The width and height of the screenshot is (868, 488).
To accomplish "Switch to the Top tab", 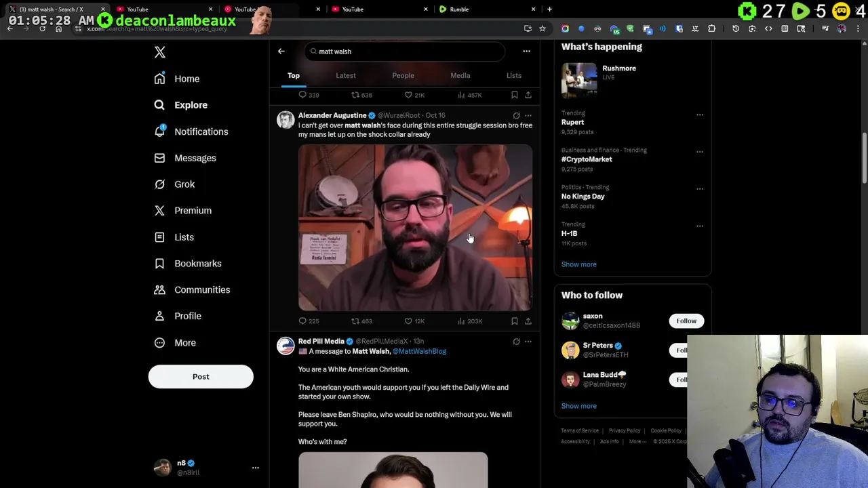I will tap(294, 75).
